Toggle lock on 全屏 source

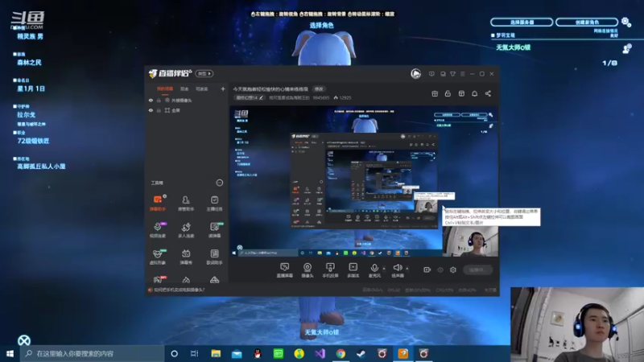(x=159, y=110)
